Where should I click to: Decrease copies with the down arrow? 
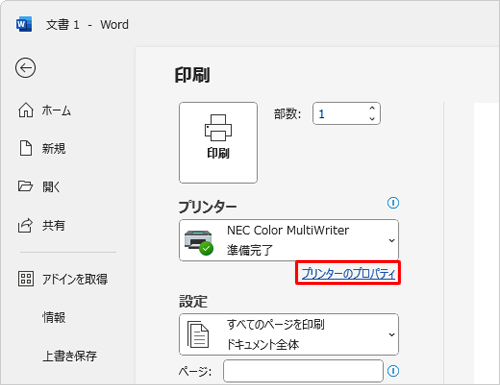(x=372, y=119)
